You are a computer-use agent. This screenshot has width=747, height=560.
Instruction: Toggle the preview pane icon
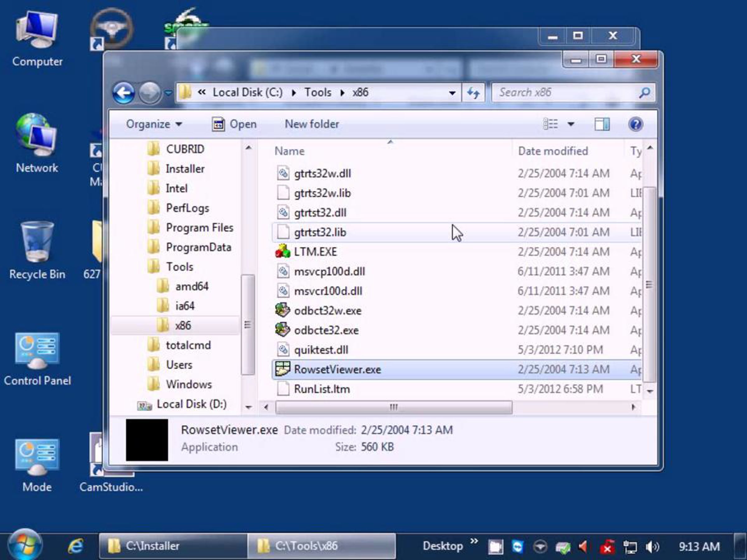[602, 124]
